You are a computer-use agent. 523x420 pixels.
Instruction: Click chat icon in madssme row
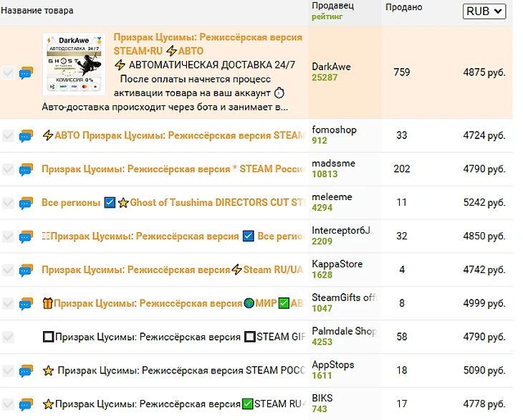click(x=27, y=170)
